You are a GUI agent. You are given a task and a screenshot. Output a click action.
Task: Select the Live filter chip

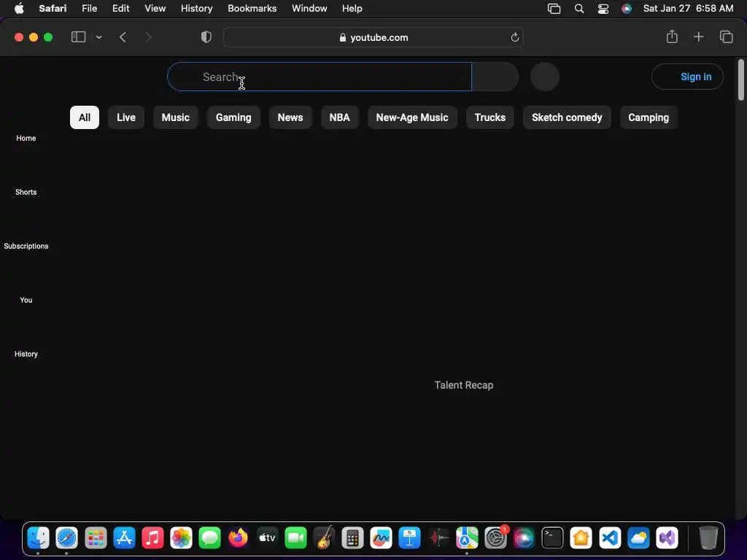click(x=126, y=117)
